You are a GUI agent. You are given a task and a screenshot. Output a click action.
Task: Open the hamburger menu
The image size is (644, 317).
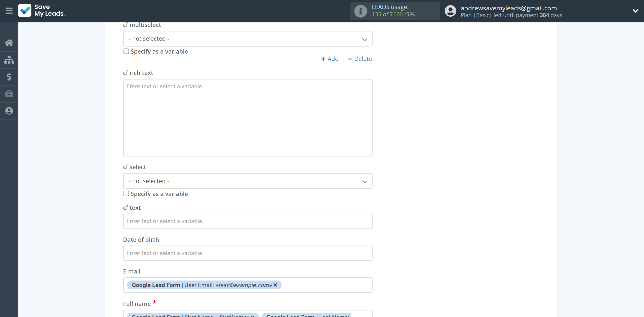click(x=9, y=11)
